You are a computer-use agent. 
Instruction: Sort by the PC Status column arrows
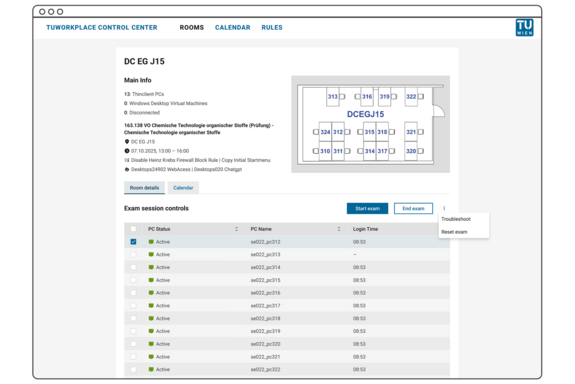(237, 229)
